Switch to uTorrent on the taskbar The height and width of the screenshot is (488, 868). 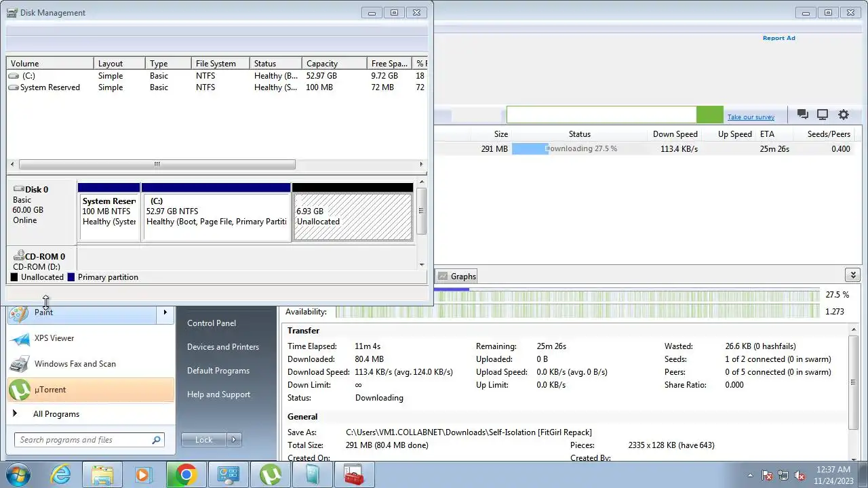pos(271,474)
